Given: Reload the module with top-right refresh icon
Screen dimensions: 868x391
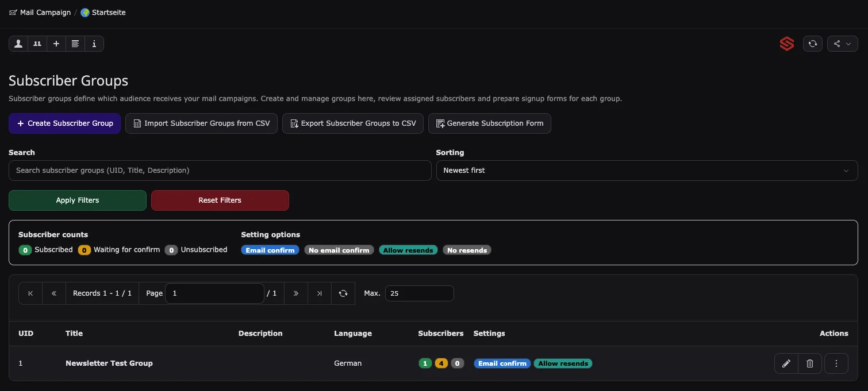Looking at the screenshot, I should 813,44.
